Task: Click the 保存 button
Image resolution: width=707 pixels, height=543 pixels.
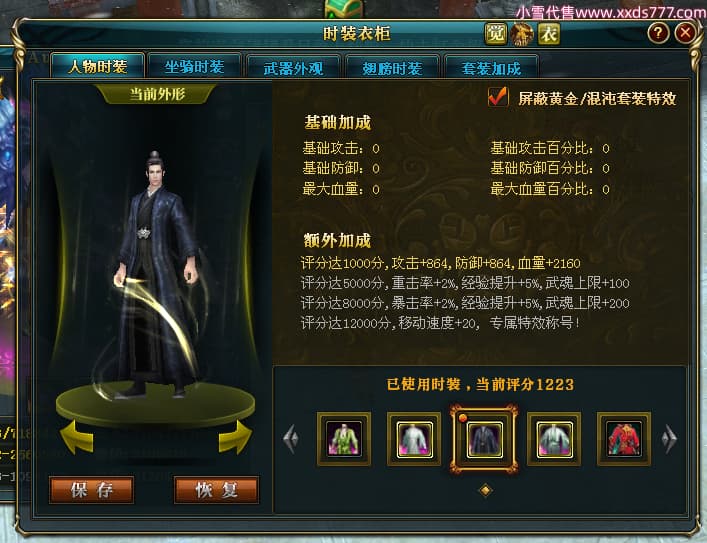Action: click(92, 490)
